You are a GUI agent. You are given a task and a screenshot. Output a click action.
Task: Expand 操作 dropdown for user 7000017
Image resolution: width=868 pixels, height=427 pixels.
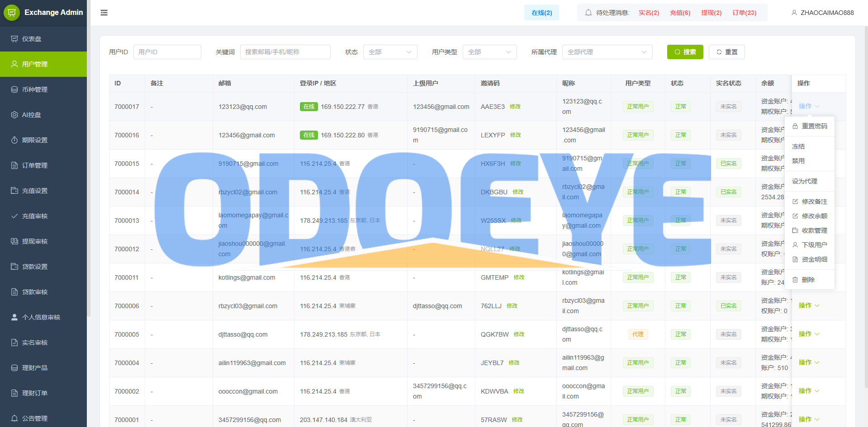(x=809, y=106)
